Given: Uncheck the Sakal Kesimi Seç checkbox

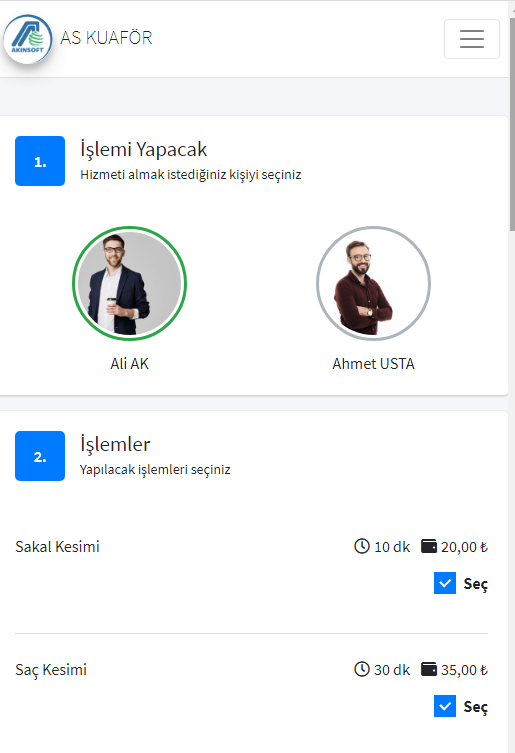Looking at the screenshot, I should point(445,583).
